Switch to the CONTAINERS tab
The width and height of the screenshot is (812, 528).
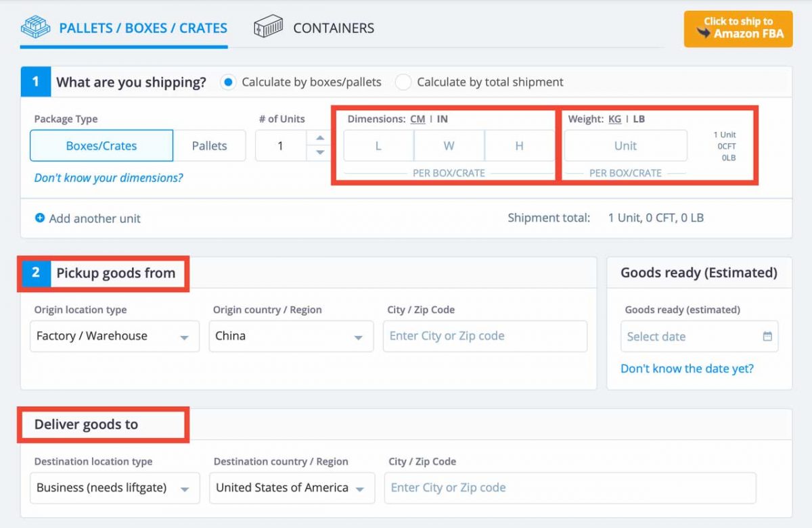(x=332, y=28)
